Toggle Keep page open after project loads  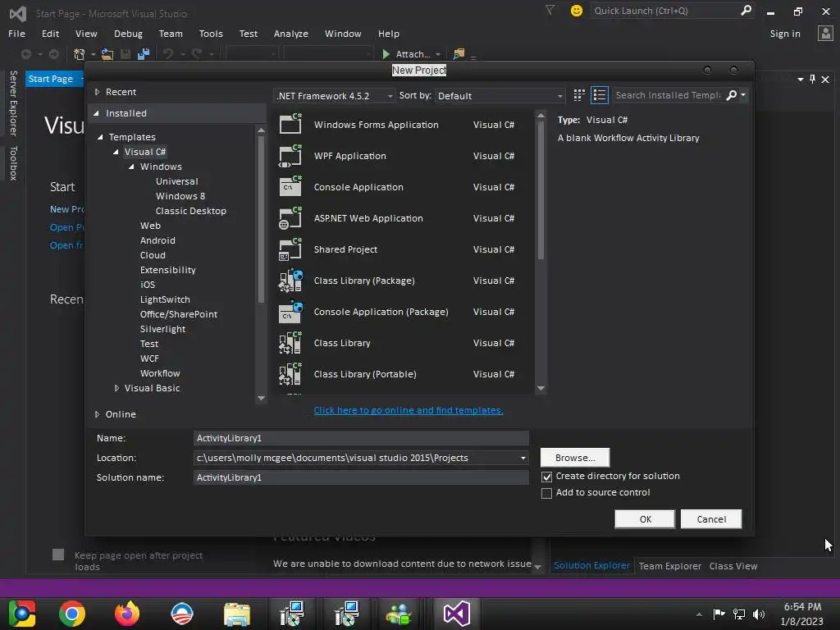pos(58,555)
